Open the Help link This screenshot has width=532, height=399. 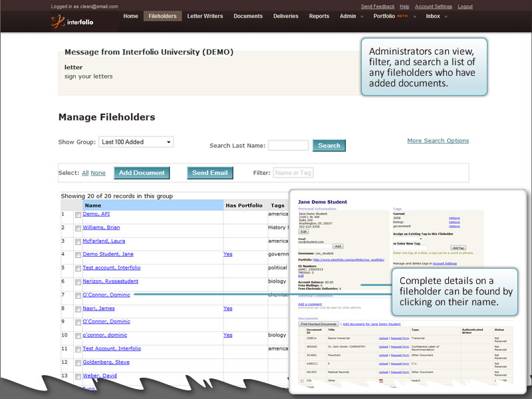click(x=404, y=7)
